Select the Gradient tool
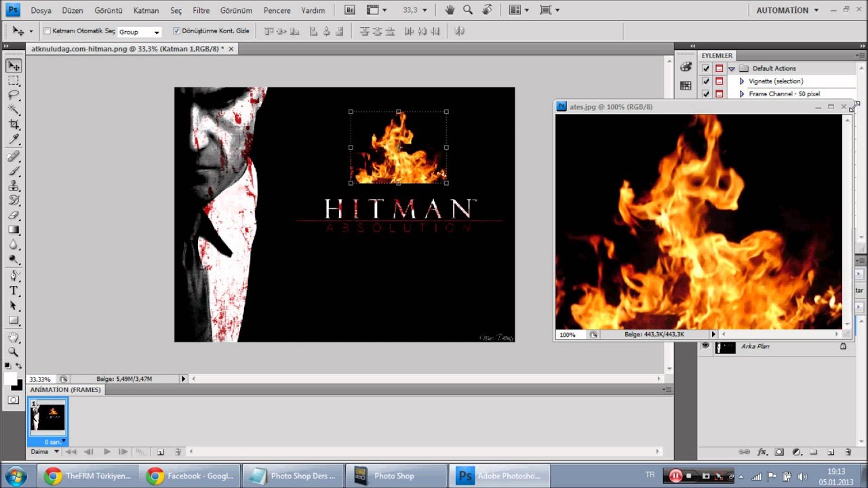 (x=14, y=230)
